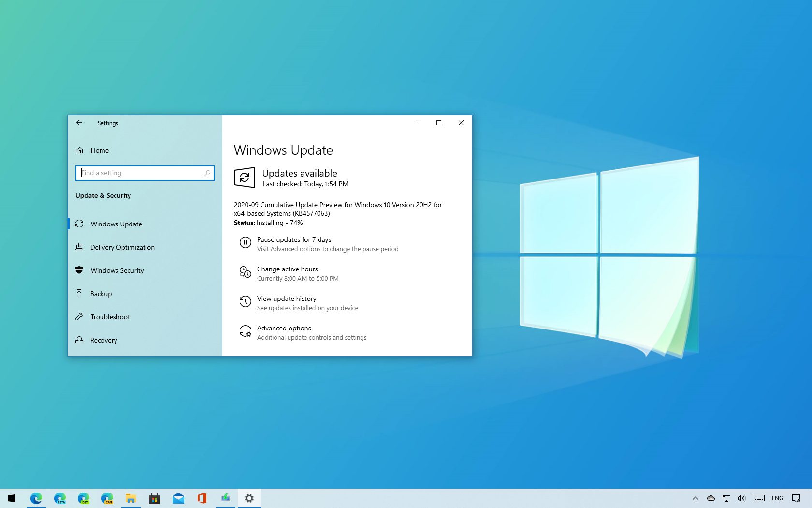The width and height of the screenshot is (812, 508).
Task: Click the Advanced options gear icon
Action: pyautogui.click(x=246, y=331)
